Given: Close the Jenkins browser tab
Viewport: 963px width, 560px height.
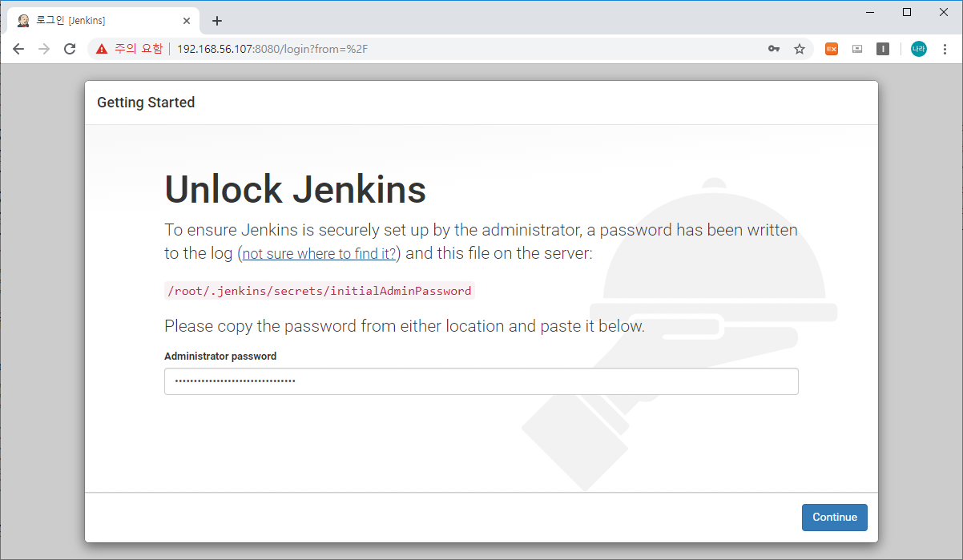Looking at the screenshot, I should (x=186, y=21).
